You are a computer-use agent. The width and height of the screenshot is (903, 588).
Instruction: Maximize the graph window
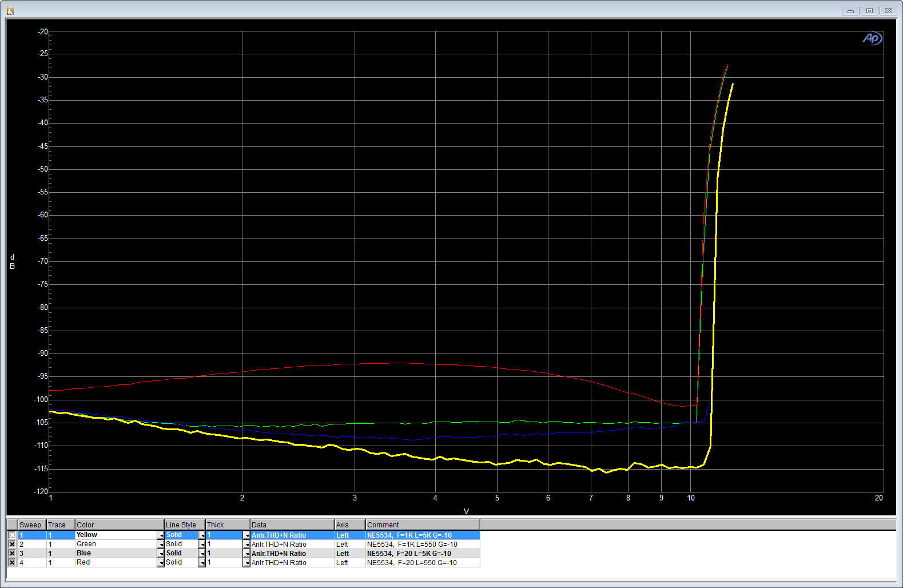tap(869, 10)
